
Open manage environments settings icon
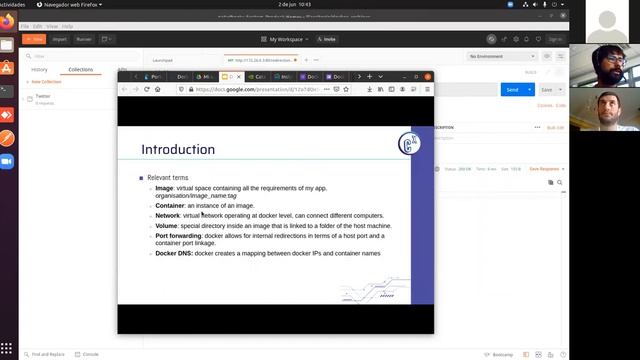(560, 56)
